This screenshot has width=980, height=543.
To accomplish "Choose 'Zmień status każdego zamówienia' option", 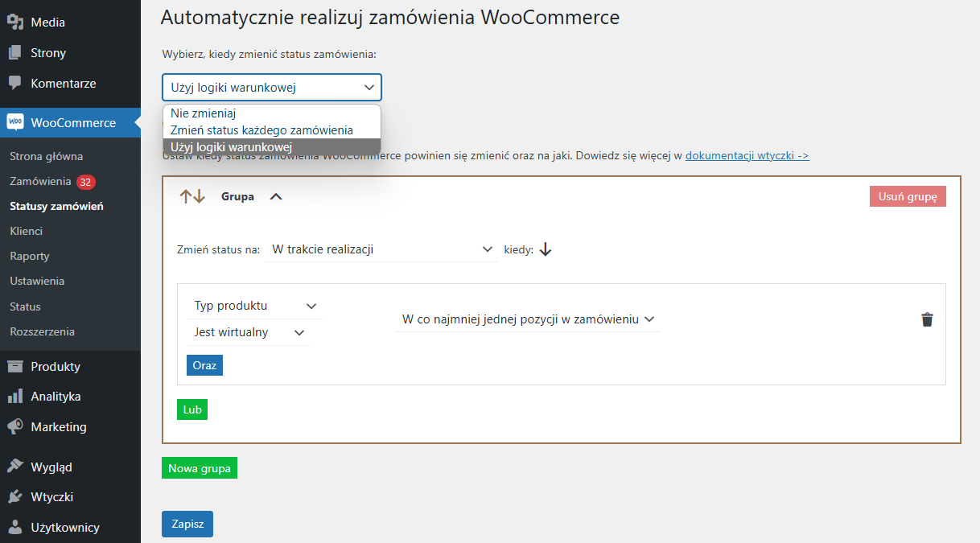I will 261,130.
